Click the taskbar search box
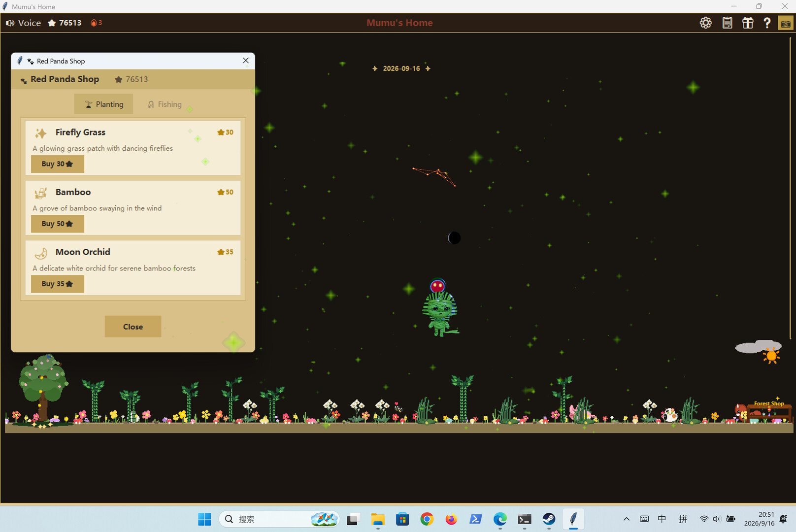 point(279,519)
